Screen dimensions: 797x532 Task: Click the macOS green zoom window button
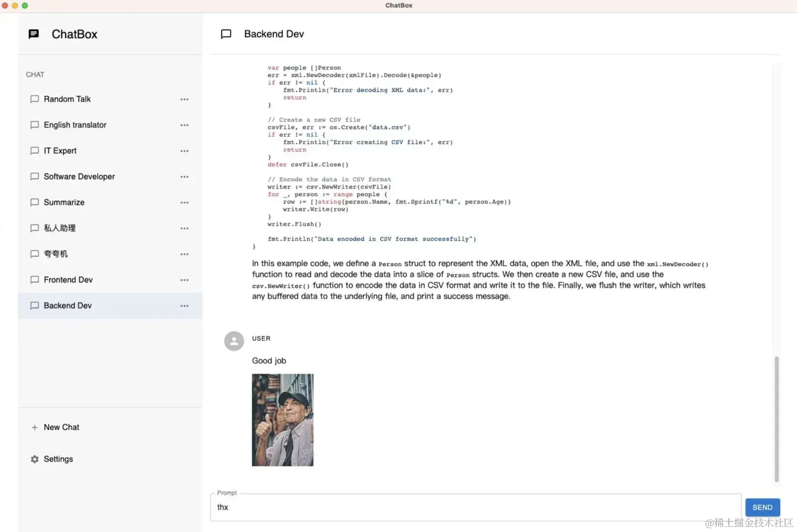pos(25,6)
